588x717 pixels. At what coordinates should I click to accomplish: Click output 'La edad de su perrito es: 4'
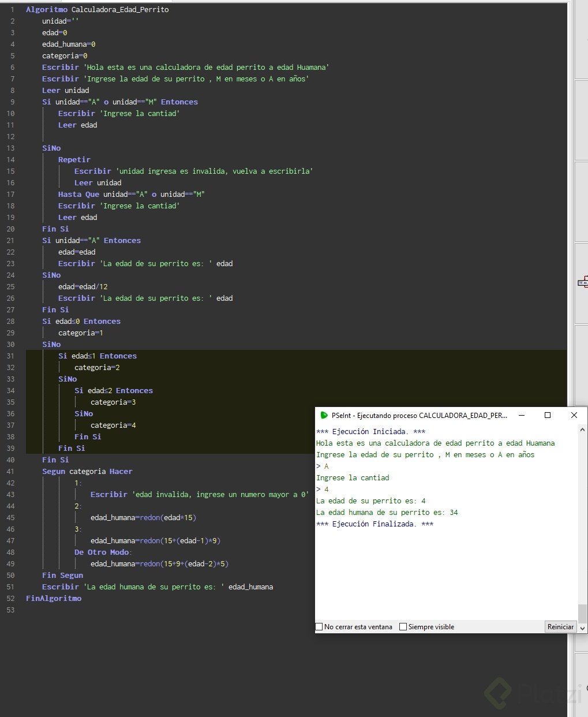(x=370, y=501)
